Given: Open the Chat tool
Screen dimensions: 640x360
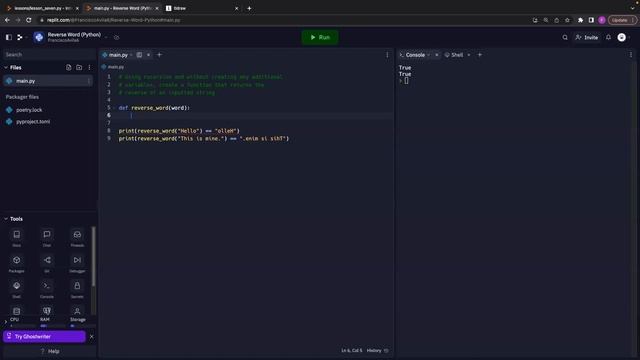Looking at the screenshot, I should 47,238.
